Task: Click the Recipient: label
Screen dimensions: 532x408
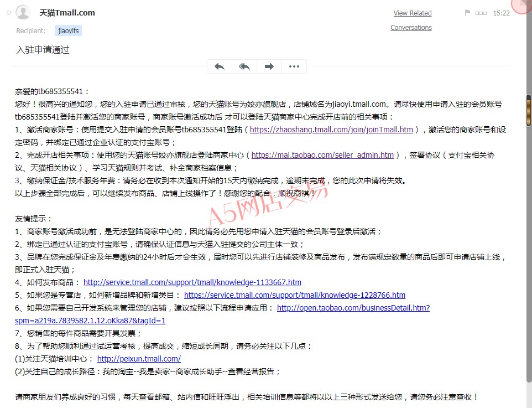Action: [x=30, y=31]
